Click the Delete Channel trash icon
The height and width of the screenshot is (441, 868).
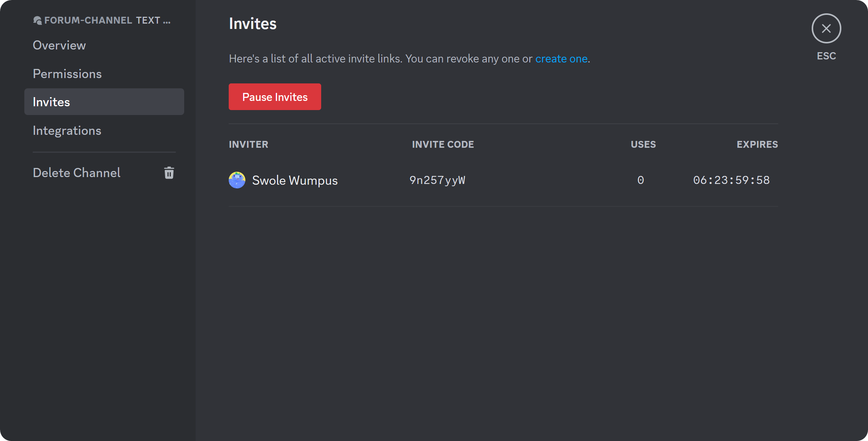[169, 173]
